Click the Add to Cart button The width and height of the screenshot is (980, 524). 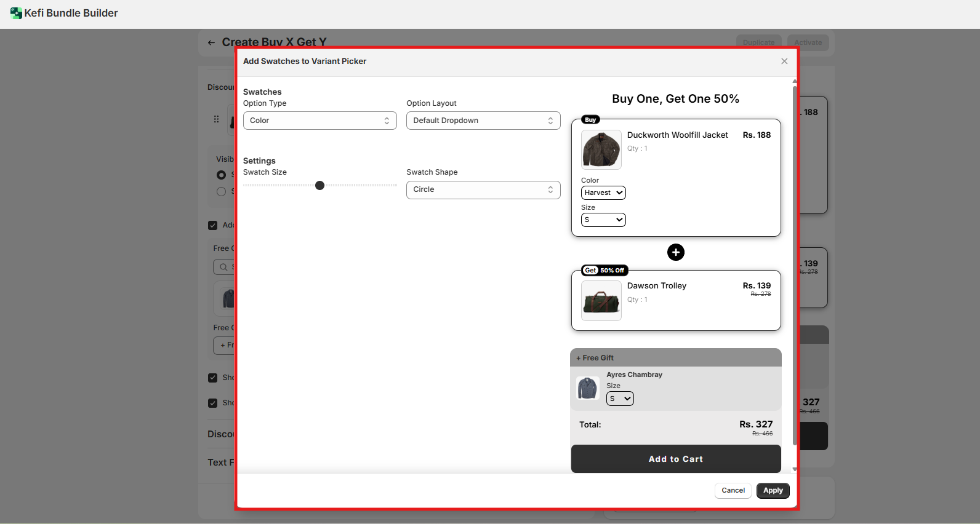point(675,459)
